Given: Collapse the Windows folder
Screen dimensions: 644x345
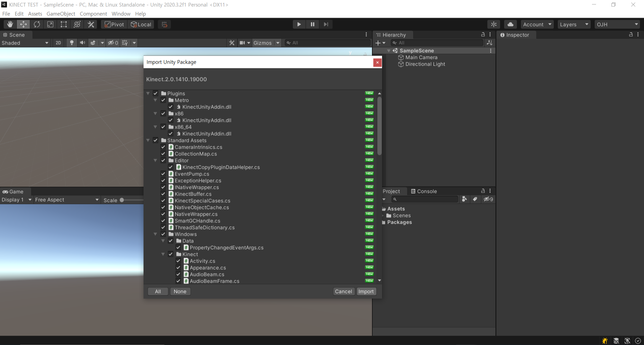Looking at the screenshot, I should point(155,234).
